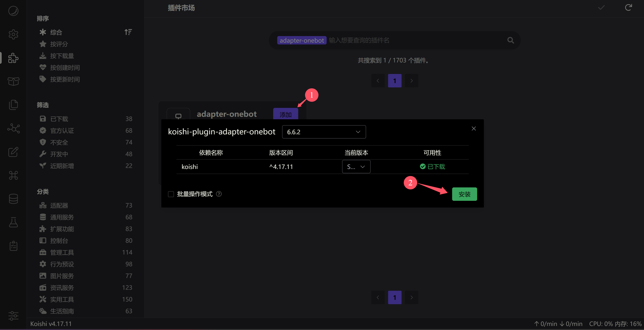This screenshot has height=330, width=644.
Task: Open the 6.6.2 version dropdown
Action: click(x=324, y=132)
